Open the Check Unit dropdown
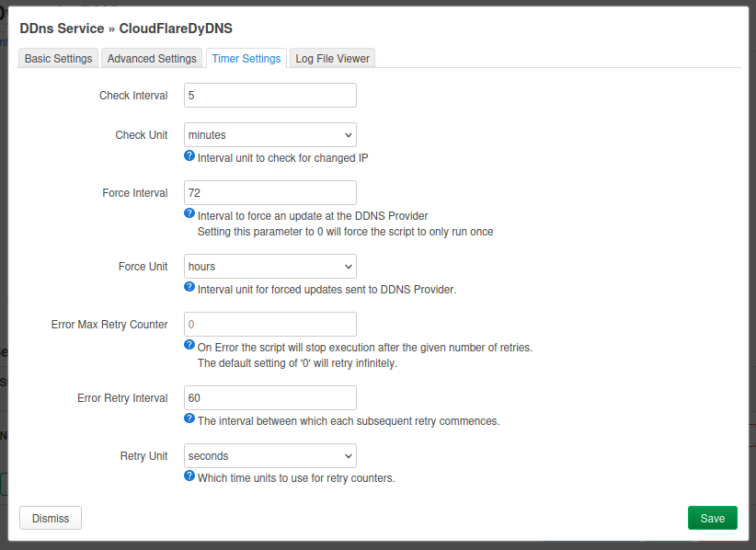756x550 pixels. [269, 134]
